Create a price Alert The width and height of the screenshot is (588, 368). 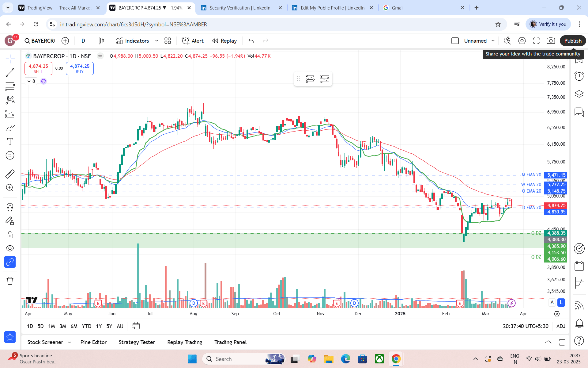click(x=193, y=41)
